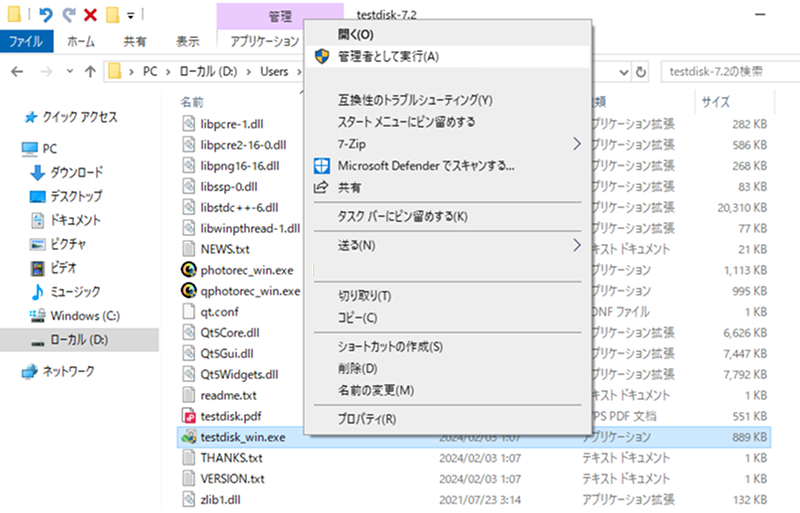
Task: Expand the 送る(N) submenu
Action: tap(447, 246)
